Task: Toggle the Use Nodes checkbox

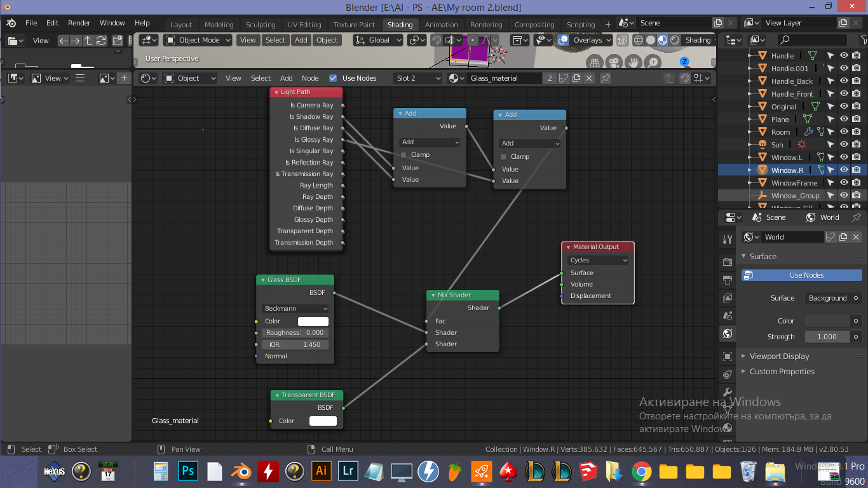Action: click(333, 78)
